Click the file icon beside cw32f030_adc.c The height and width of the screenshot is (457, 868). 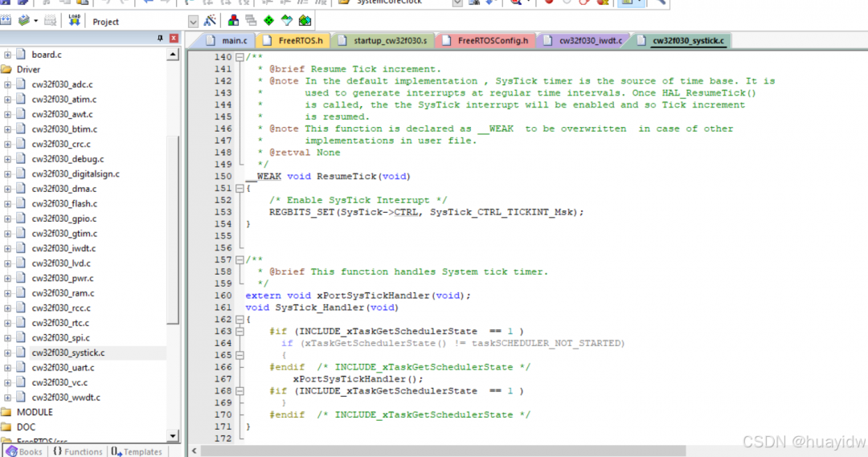click(21, 84)
